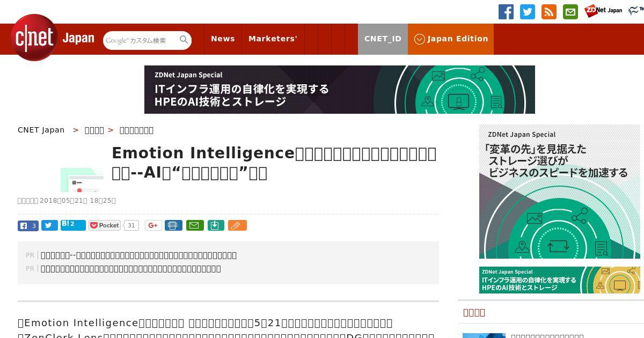The image size is (644, 338).
Task: Tweet the article using Twitter share button
Action: coord(49,225)
